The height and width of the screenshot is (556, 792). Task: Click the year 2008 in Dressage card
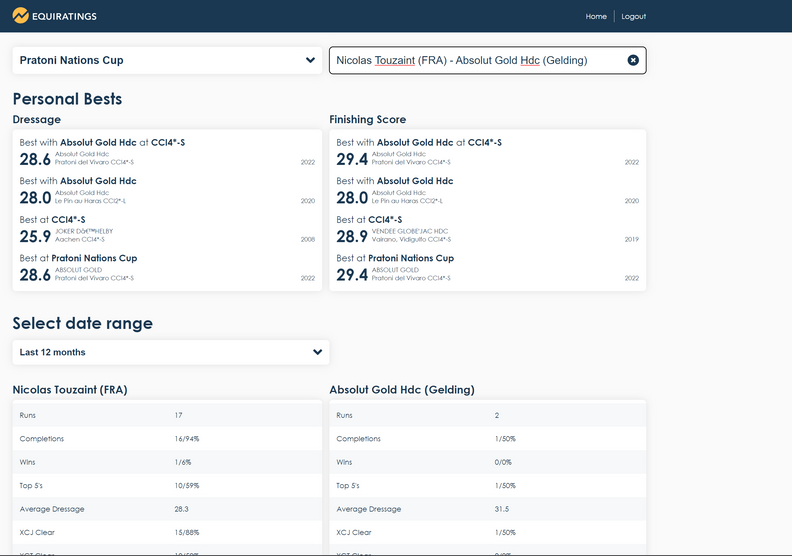point(308,239)
